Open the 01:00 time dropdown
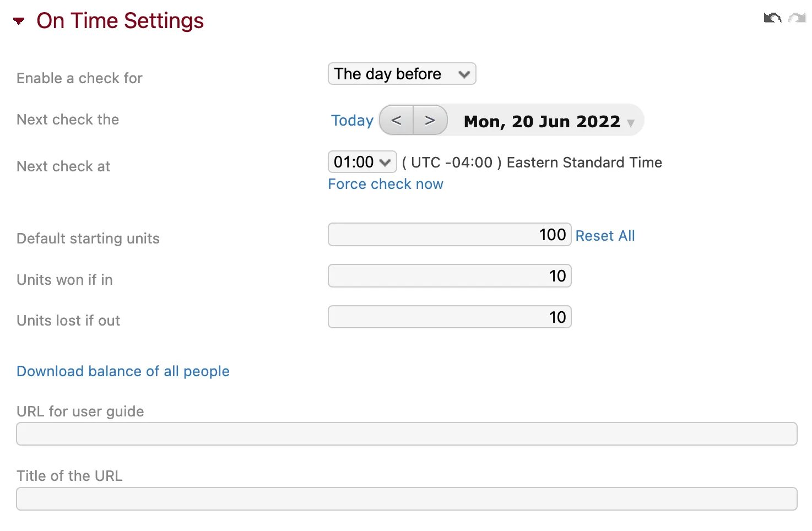 click(362, 162)
